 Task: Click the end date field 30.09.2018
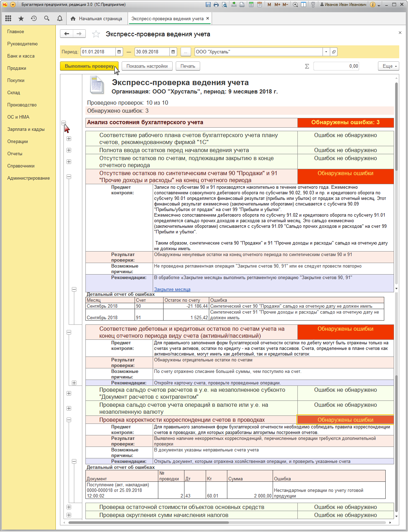(x=152, y=52)
